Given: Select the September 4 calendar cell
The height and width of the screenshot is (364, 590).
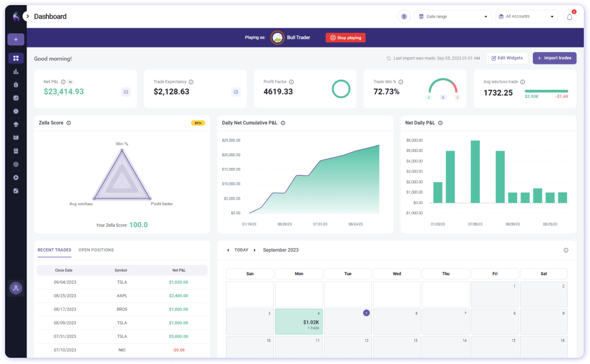Looking at the screenshot, I should tap(299, 322).
